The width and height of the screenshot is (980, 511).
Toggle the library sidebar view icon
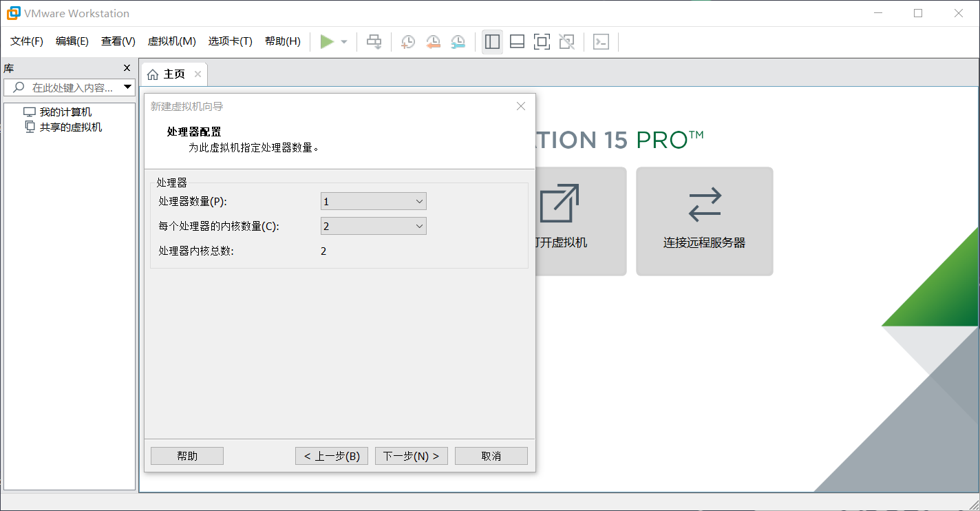[x=492, y=42]
